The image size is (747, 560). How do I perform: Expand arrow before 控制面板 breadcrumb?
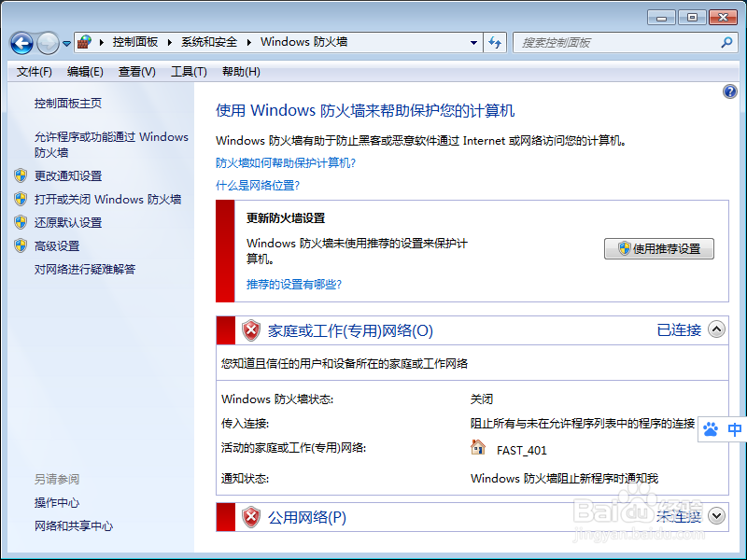[x=102, y=42]
